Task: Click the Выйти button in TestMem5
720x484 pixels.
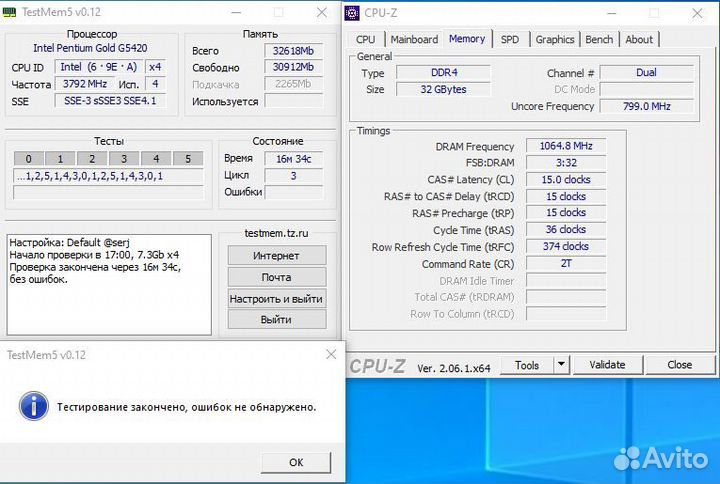Action: pos(276,320)
